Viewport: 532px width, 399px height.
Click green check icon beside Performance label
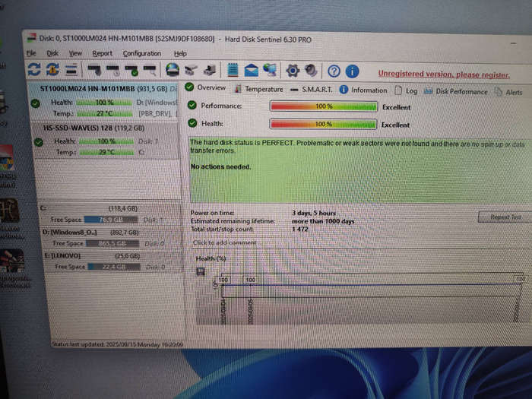pos(192,105)
